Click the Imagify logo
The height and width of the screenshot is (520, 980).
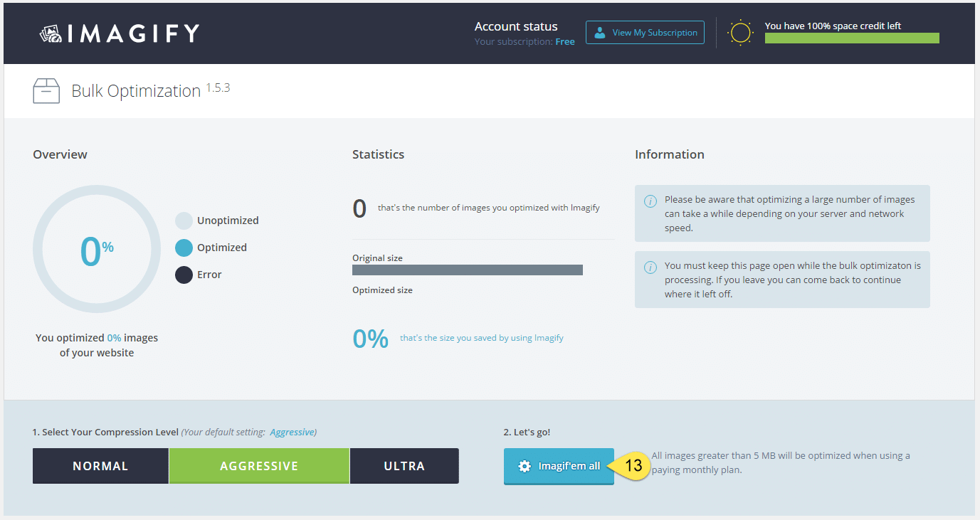(x=119, y=33)
